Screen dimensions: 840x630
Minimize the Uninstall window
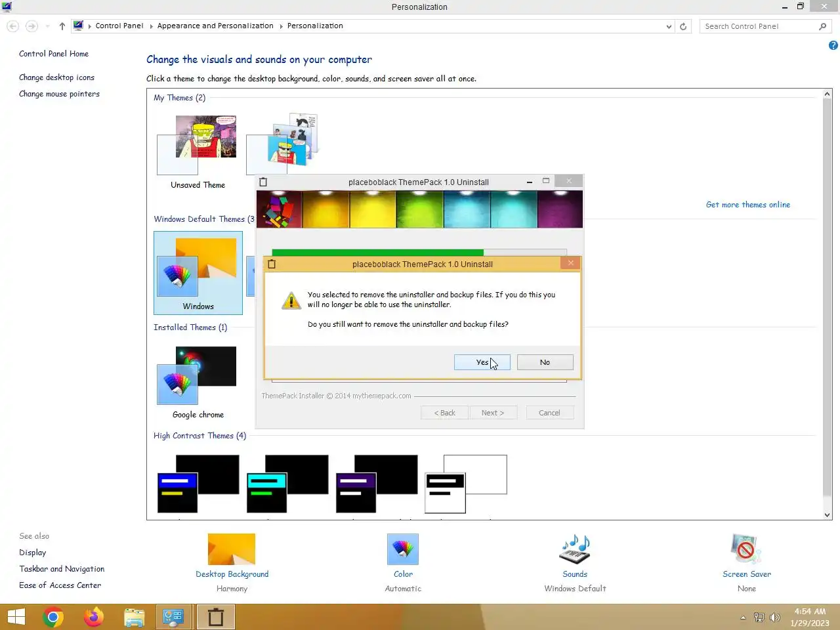coord(530,182)
